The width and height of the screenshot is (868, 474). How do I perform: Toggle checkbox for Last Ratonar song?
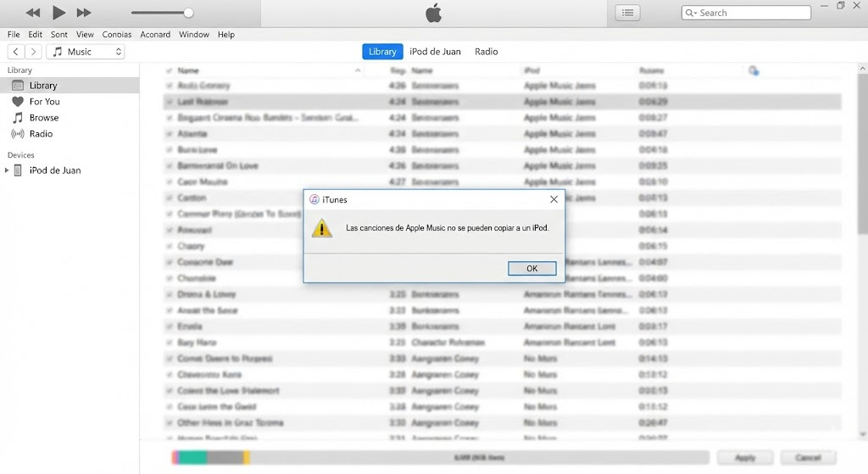coord(169,102)
